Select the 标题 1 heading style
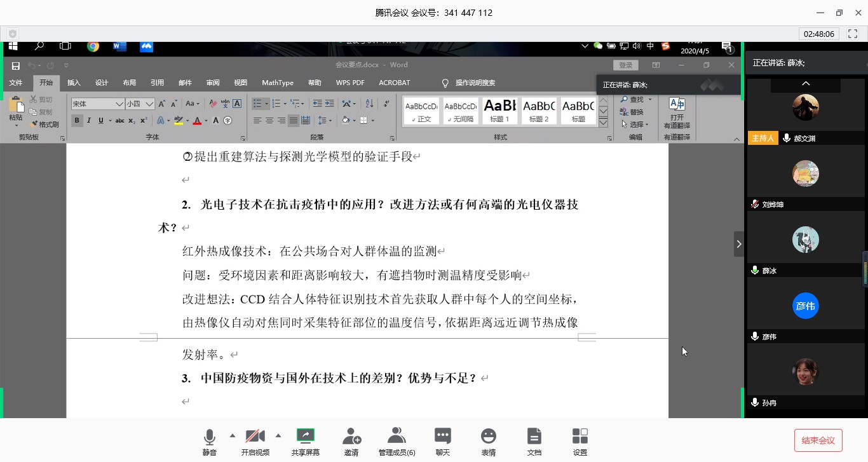Viewport: 868px width, 462px height. (x=499, y=111)
